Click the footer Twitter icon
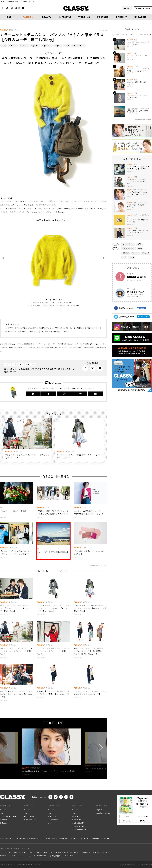Screen dimensions: 152x868 tap(56, 797)
